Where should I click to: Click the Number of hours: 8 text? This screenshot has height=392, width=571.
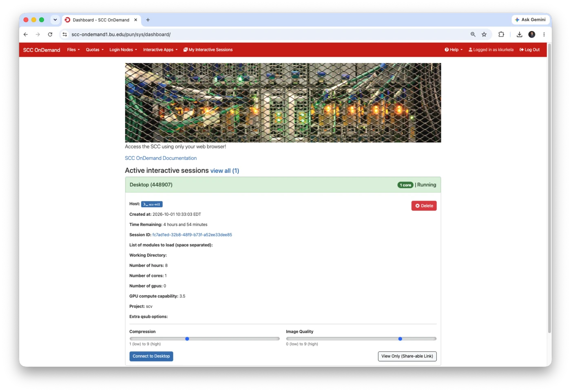click(x=148, y=266)
